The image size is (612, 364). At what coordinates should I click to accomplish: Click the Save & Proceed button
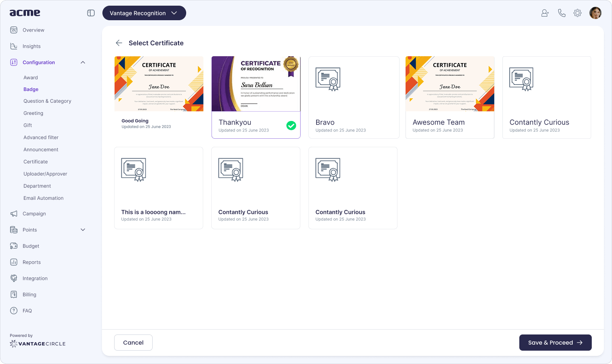555,343
